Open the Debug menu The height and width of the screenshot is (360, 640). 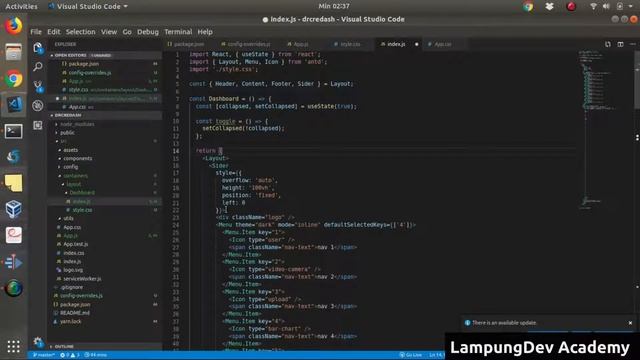tap(148, 32)
